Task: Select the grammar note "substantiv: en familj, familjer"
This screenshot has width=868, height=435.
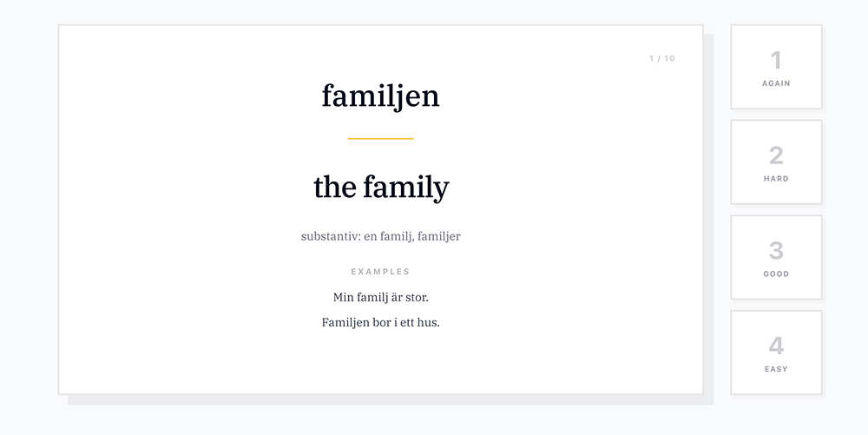Action: coord(380,236)
